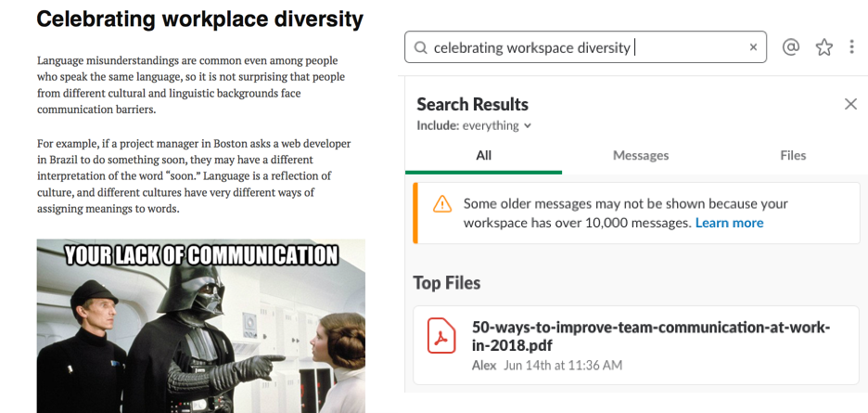Click the older messages warning text

(626, 213)
